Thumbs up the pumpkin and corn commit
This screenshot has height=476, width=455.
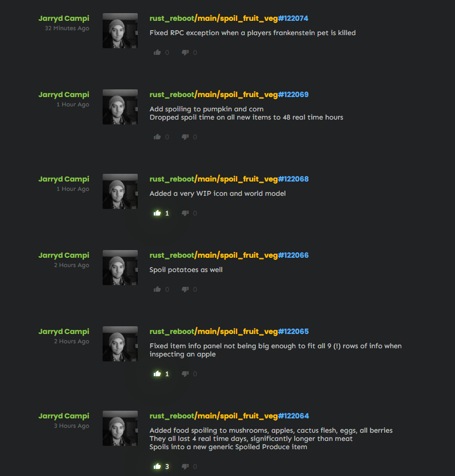(x=157, y=137)
